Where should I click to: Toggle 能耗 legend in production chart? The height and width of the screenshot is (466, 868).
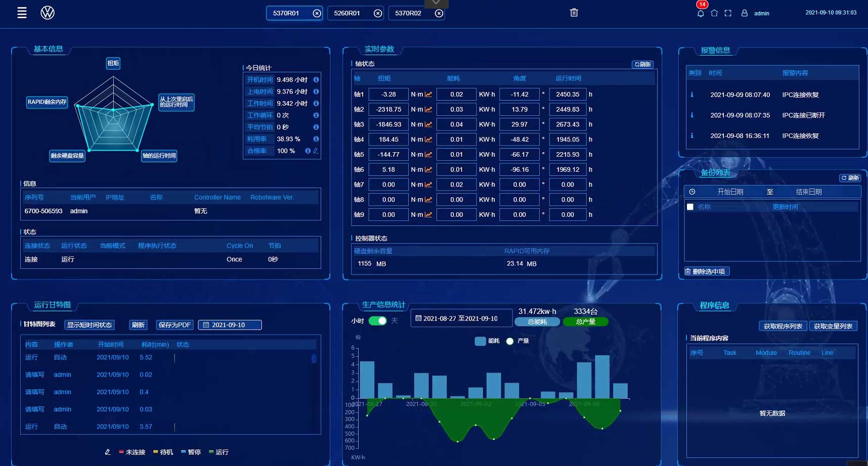(x=487, y=341)
